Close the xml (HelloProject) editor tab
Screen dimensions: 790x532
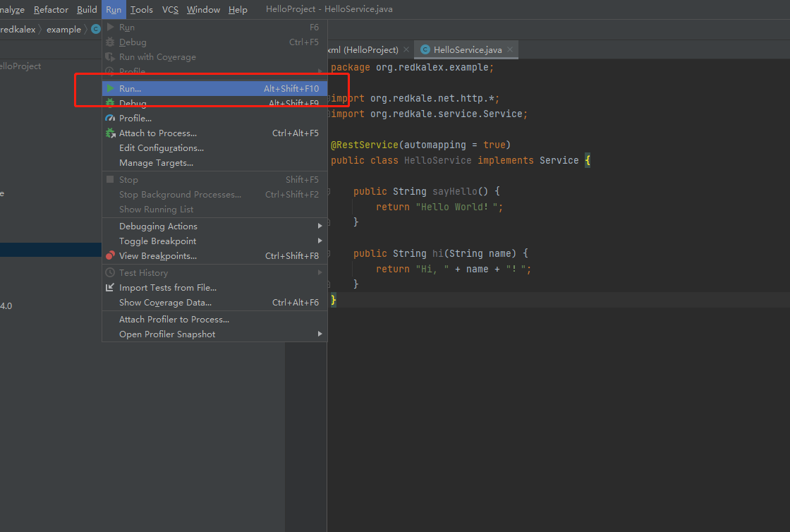coord(406,50)
